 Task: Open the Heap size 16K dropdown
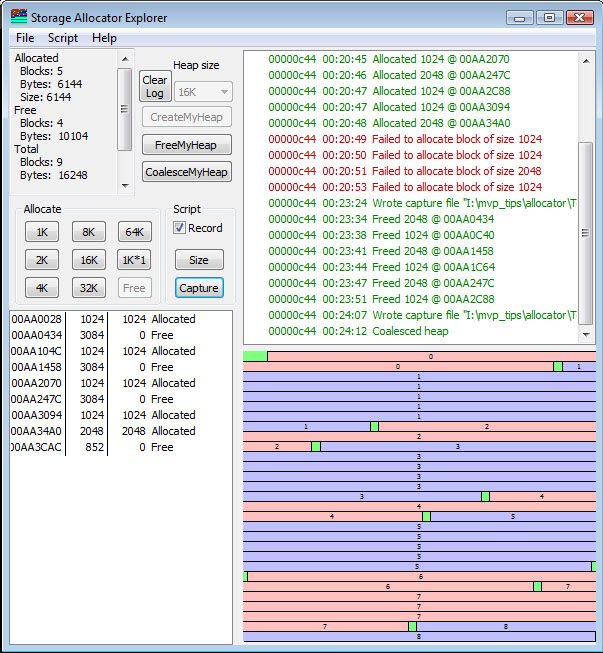click(203, 92)
